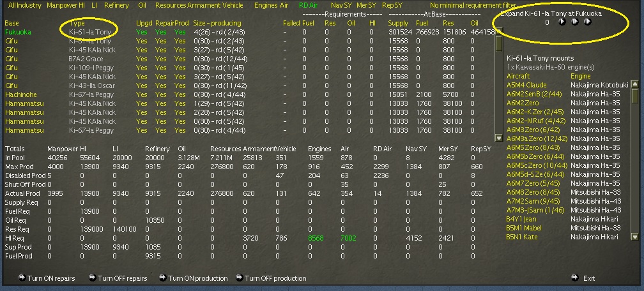The width and height of the screenshot is (644, 291).
Task: Click the green 7002 Air HI Req value
Action: tap(348, 239)
